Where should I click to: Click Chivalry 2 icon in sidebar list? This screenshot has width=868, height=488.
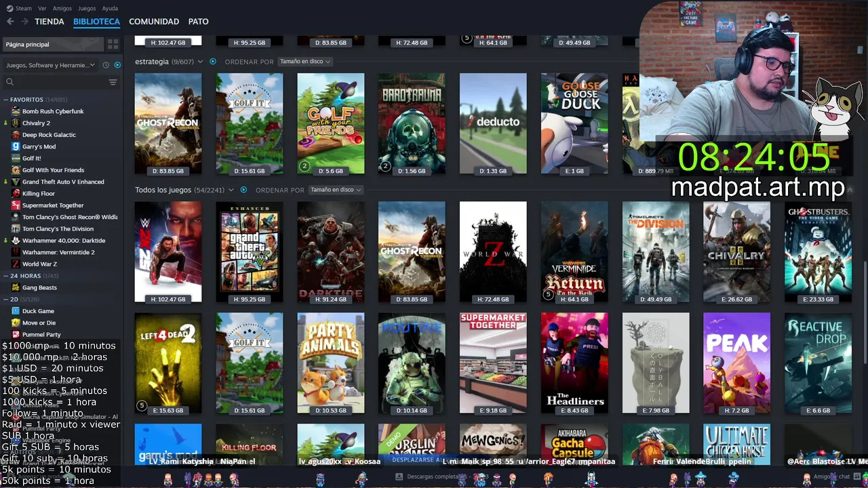(16, 123)
